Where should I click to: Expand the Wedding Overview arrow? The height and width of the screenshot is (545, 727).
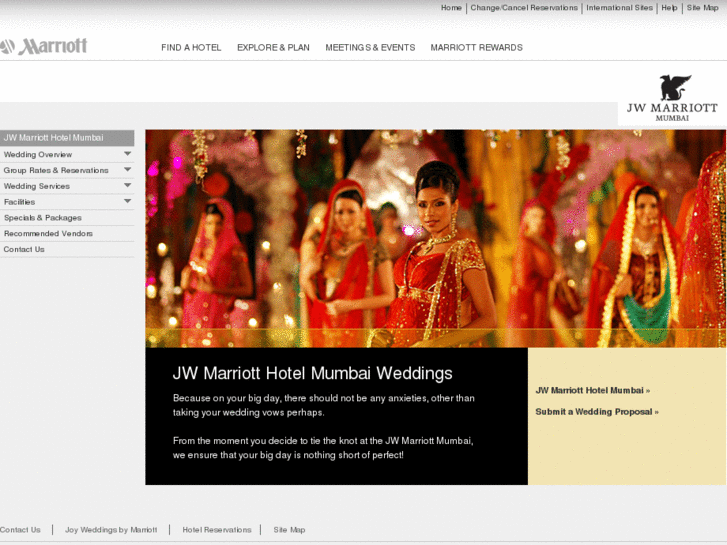point(128,154)
